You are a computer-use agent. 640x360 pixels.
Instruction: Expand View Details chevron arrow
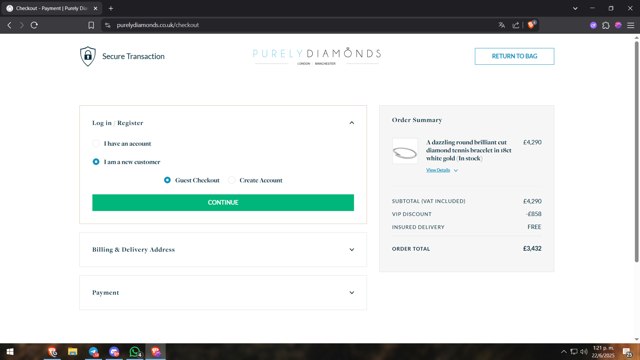tap(456, 171)
